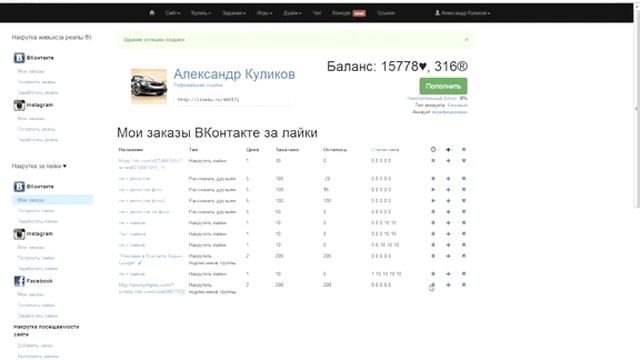640x360 pixels.
Task: Delete order with stats 0 0 10 10 10
Action: point(464,245)
